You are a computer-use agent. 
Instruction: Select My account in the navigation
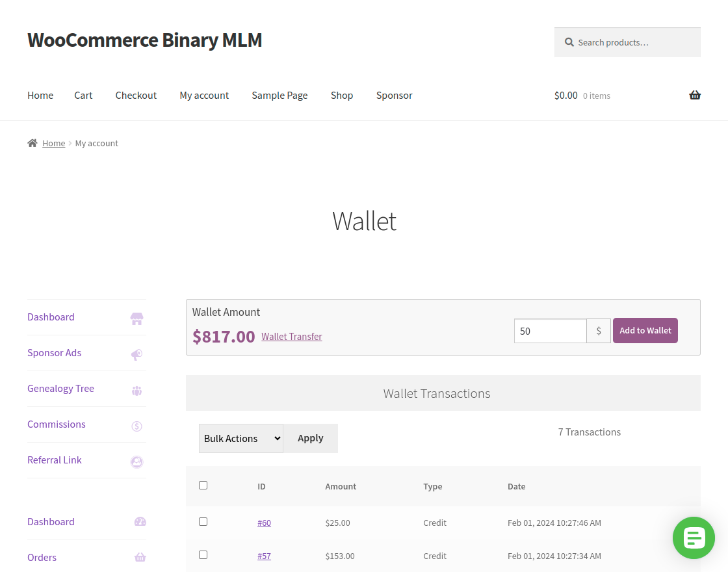coord(204,95)
